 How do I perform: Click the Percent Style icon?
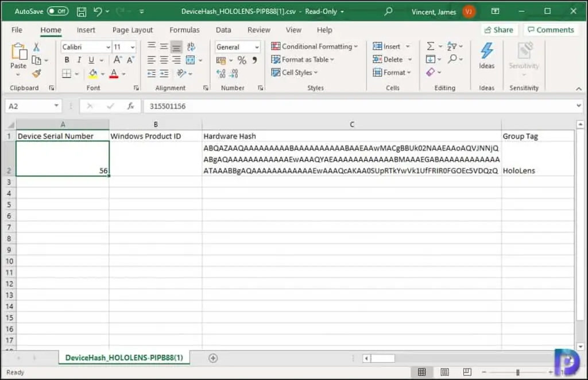coord(242,60)
